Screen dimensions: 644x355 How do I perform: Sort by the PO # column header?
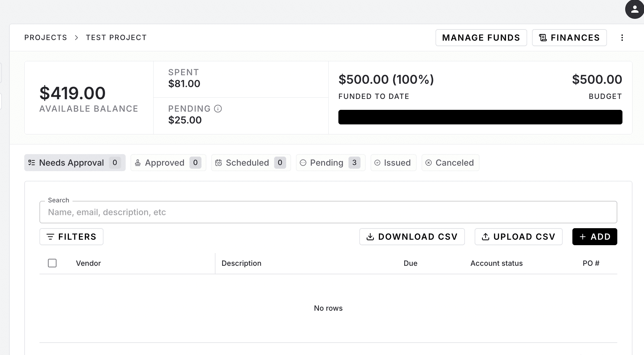[x=591, y=263]
